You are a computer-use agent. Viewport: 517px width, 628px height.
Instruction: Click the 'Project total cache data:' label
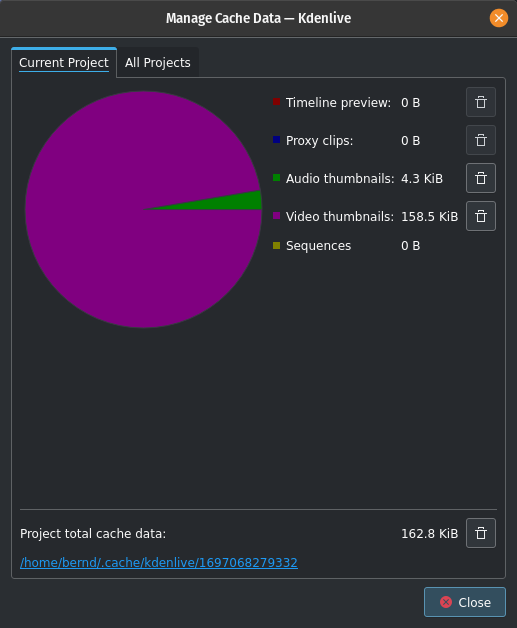click(x=93, y=533)
